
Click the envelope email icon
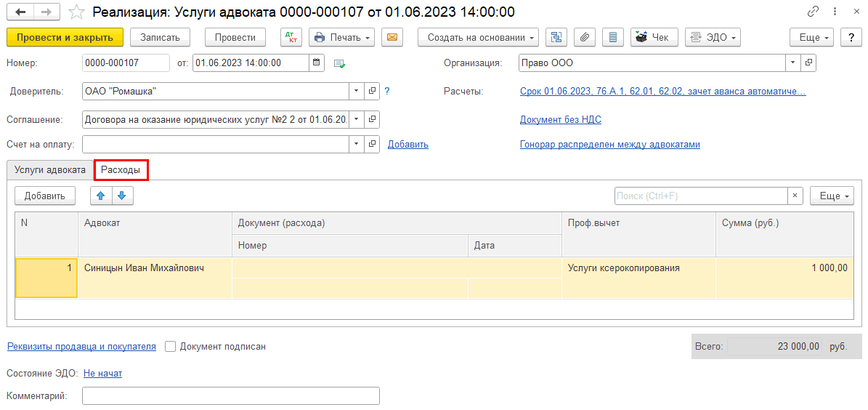coord(392,37)
